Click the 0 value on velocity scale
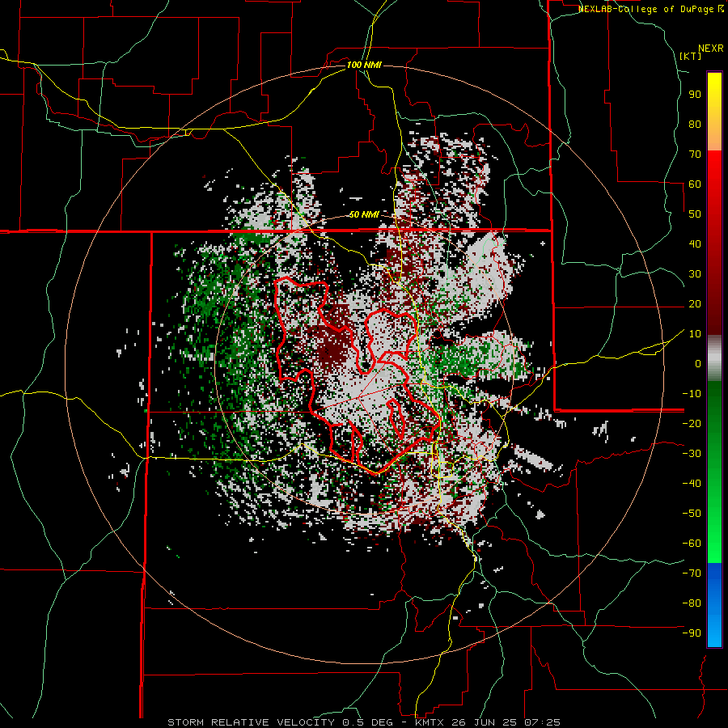The width and height of the screenshot is (728, 728). point(698,363)
